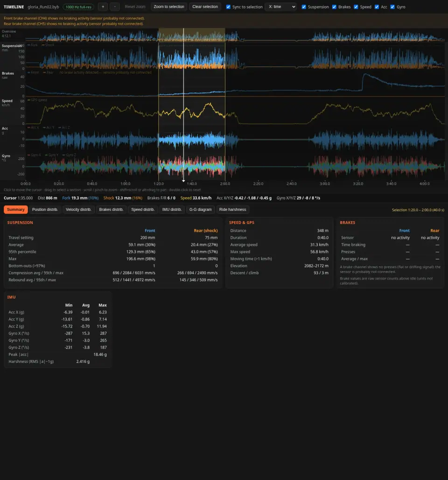
Task: Click the Shock legend entry in Suspension chart
Action: 48,45
